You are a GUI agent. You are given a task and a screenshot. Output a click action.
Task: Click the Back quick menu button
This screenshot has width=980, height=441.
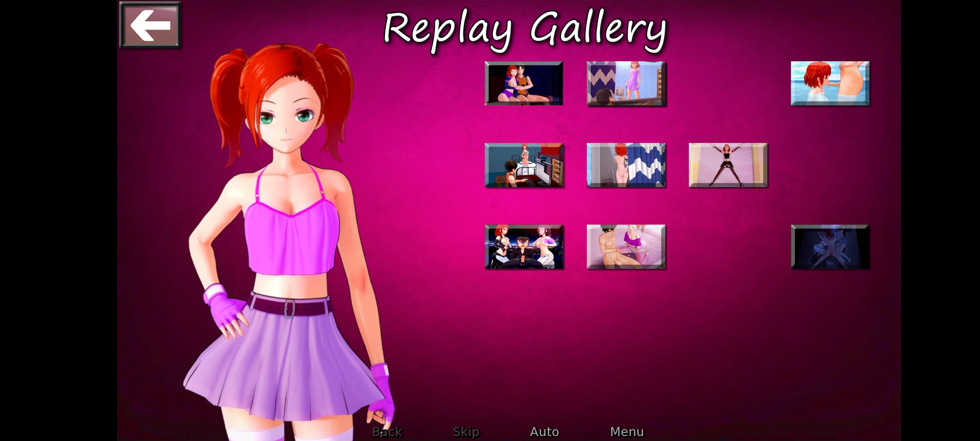click(388, 432)
